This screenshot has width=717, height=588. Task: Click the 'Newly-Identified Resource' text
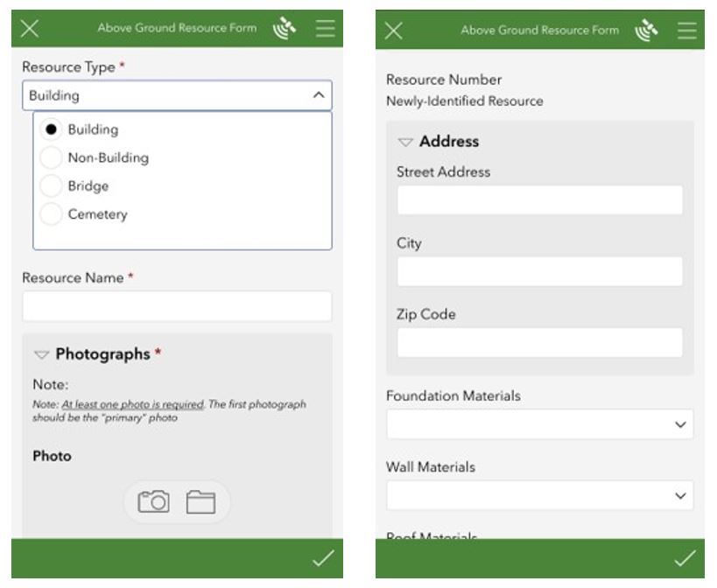(x=465, y=101)
